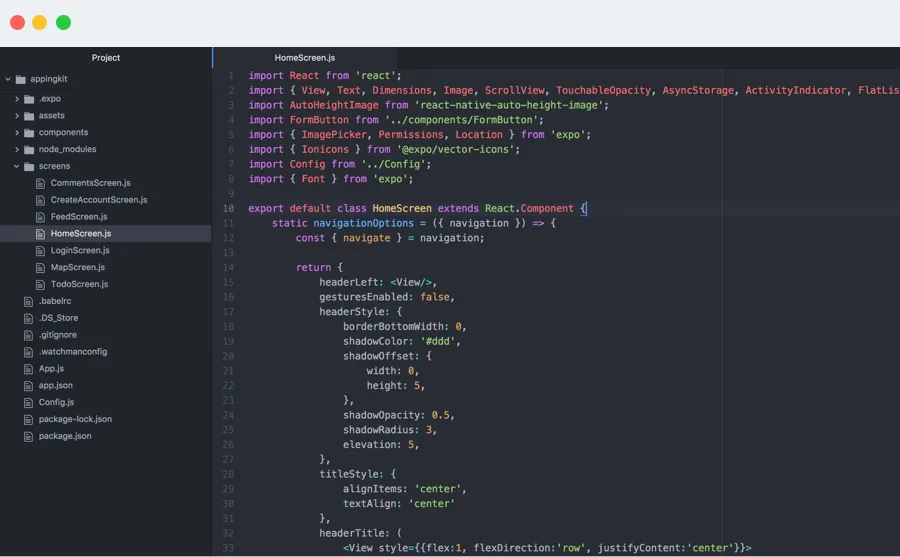This screenshot has height=557, width=900.
Task: Click the green window zoom button
Action: (x=63, y=22)
